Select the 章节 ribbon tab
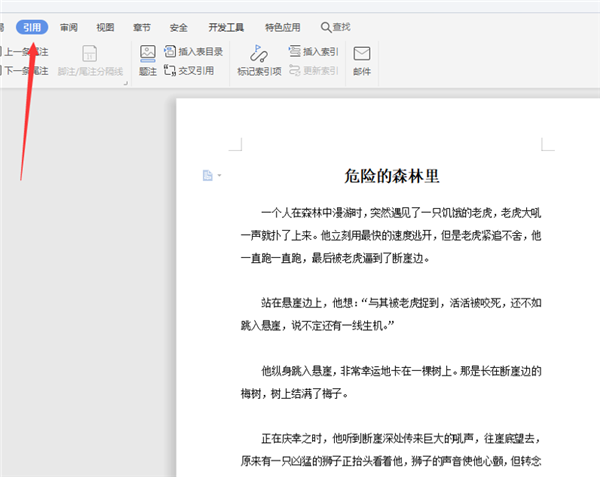 (x=142, y=27)
